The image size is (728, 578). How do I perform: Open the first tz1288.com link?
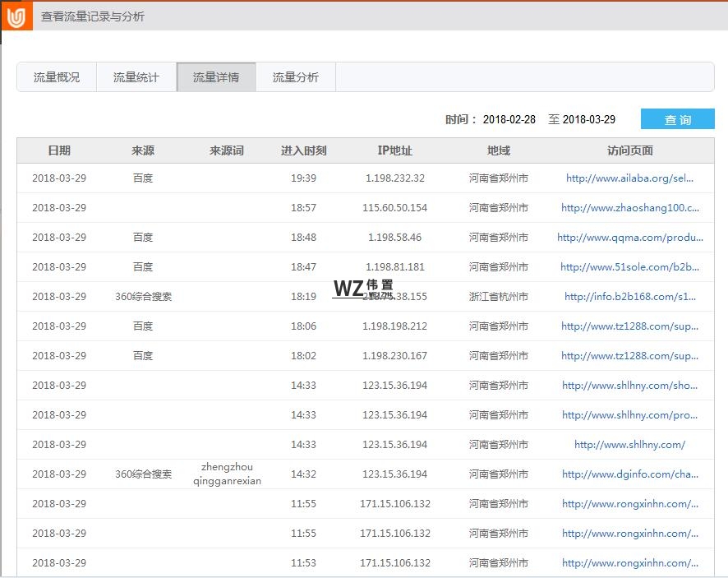click(x=629, y=326)
